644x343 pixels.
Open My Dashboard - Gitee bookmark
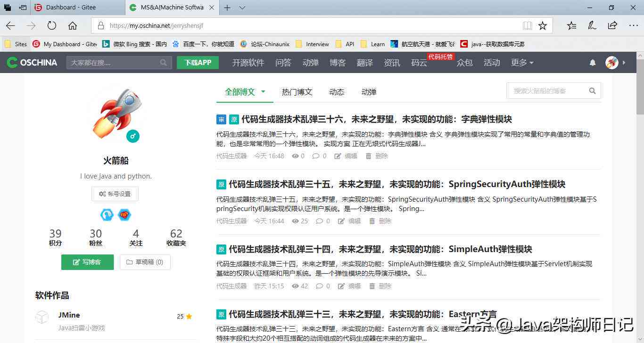pyautogui.click(x=65, y=44)
